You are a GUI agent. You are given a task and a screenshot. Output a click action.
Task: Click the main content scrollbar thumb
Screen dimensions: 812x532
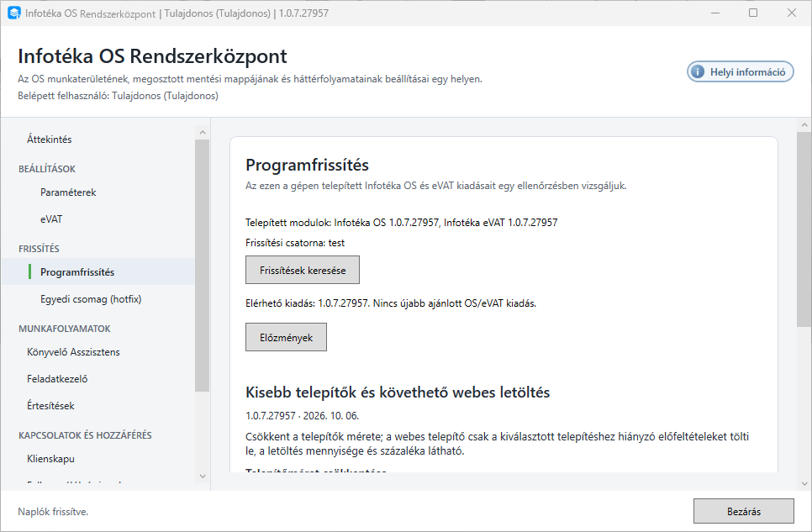coord(804,229)
